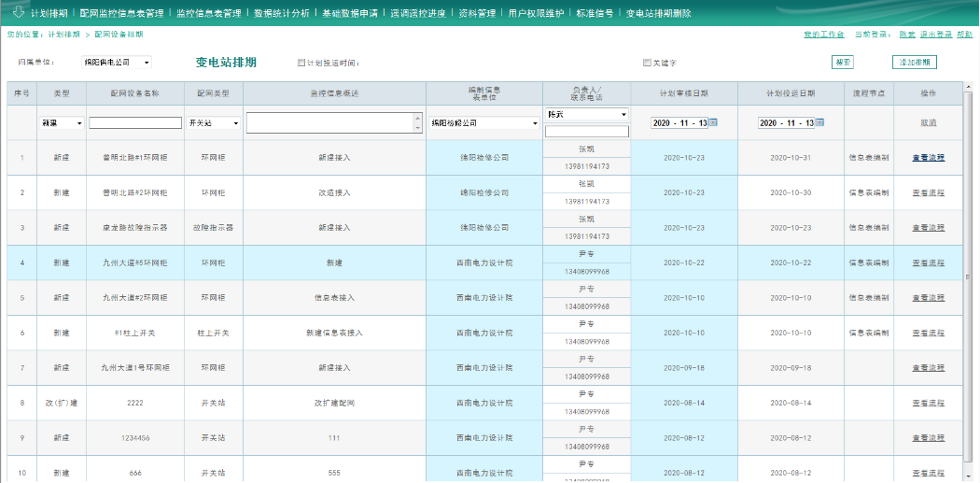The width and height of the screenshot is (980, 483).
Task: Click the 搜索 button
Action: click(x=842, y=63)
